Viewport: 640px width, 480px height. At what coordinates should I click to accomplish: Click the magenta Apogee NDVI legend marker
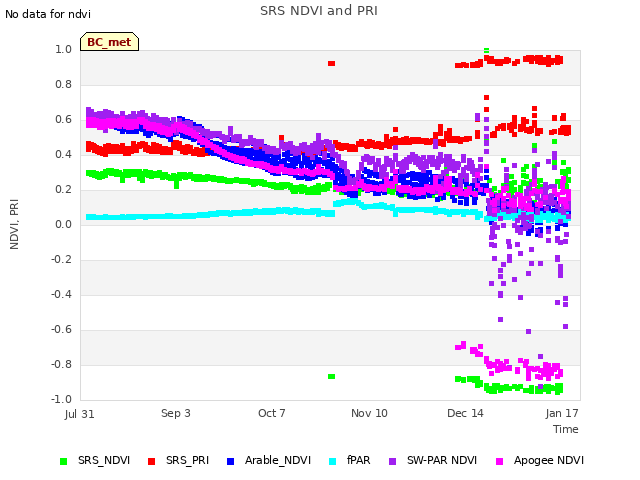coord(499,462)
